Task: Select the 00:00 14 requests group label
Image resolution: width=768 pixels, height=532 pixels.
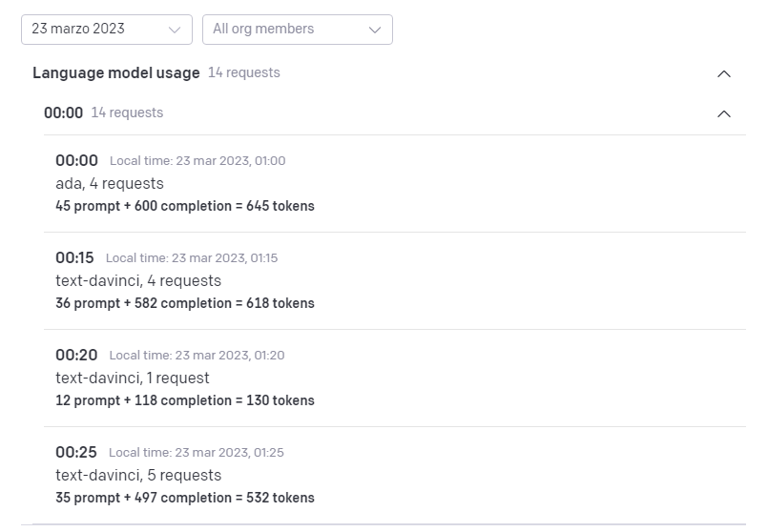Action: [x=103, y=113]
